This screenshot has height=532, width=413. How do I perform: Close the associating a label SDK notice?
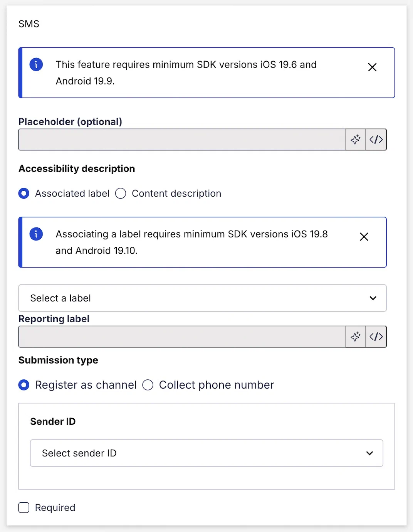click(x=364, y=237)
